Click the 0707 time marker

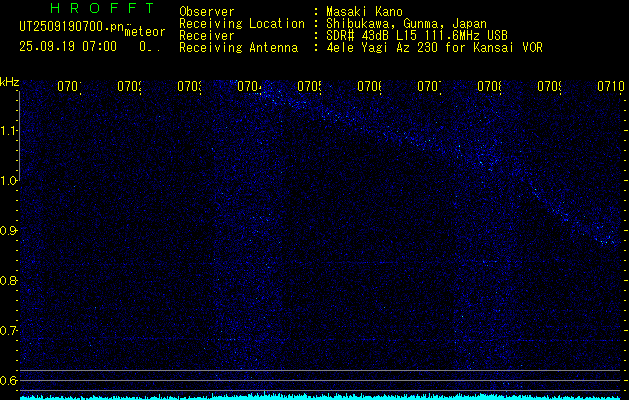[x=429, y=86]
